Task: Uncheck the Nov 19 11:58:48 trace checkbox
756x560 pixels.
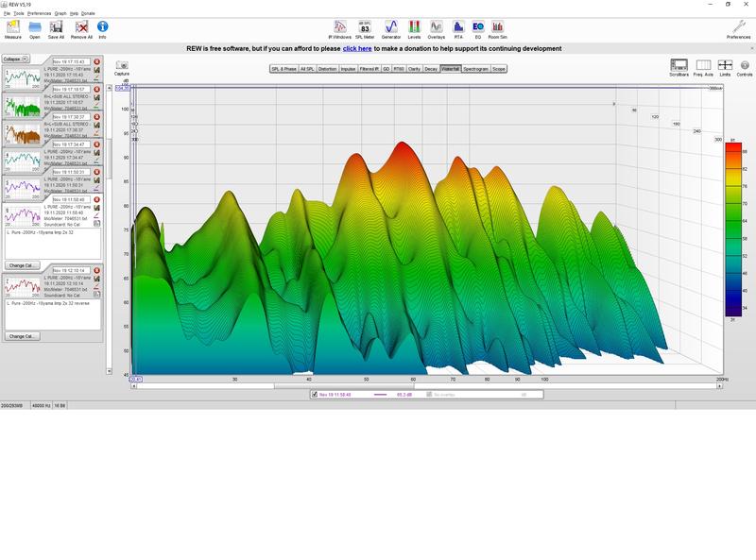Action: point(315,395)
